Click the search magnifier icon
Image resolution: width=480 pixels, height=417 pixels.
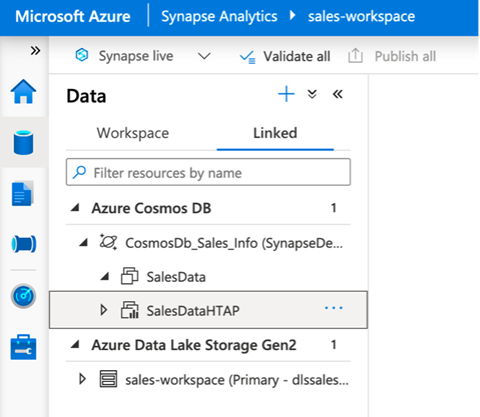[79, 172]
